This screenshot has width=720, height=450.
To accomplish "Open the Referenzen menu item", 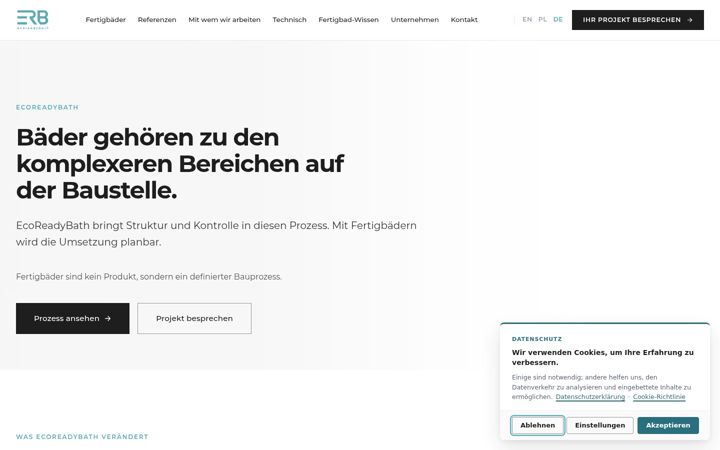I will [157, 20].
